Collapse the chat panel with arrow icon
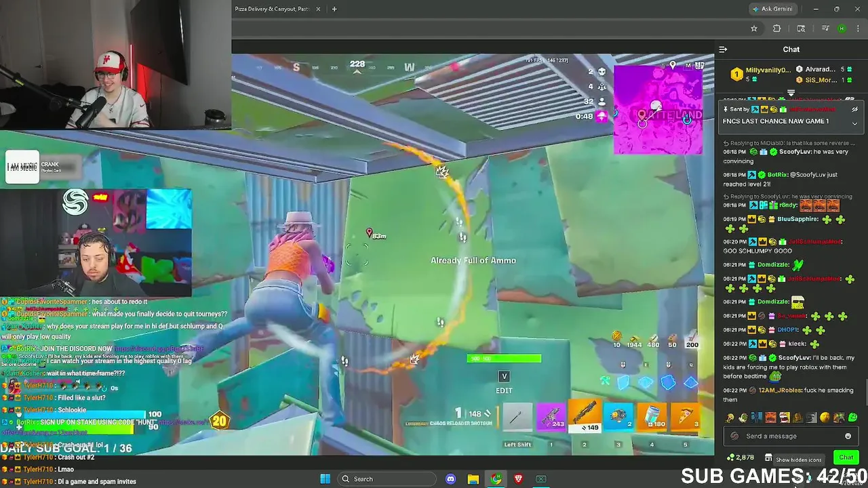 click(x=723, y=49)
